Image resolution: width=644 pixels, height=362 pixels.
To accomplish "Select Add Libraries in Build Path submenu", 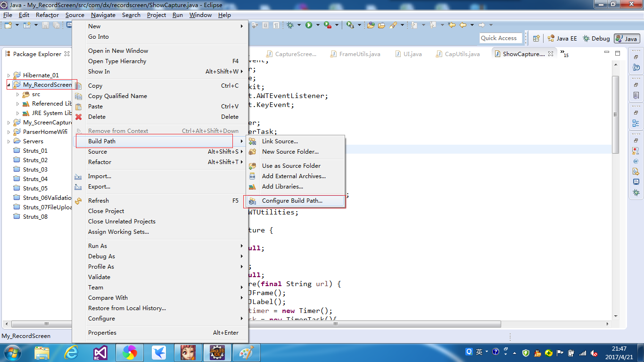I will tap(295, 187).
